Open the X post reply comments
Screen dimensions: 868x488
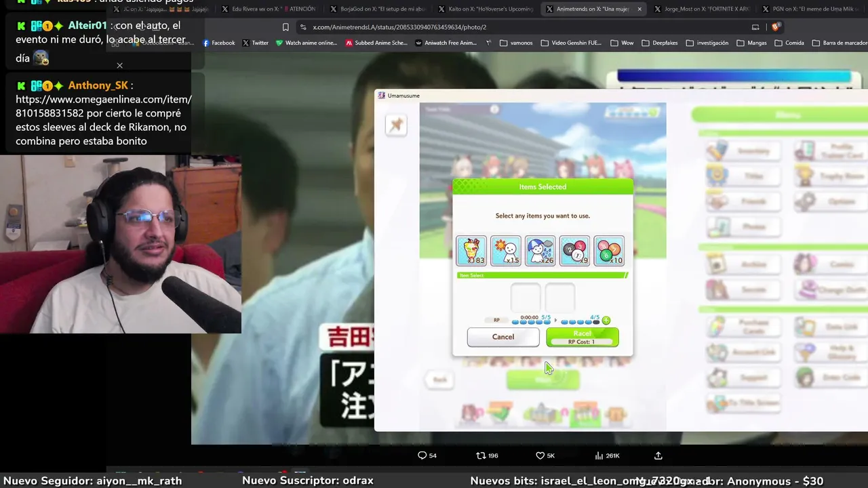point(427,455)
